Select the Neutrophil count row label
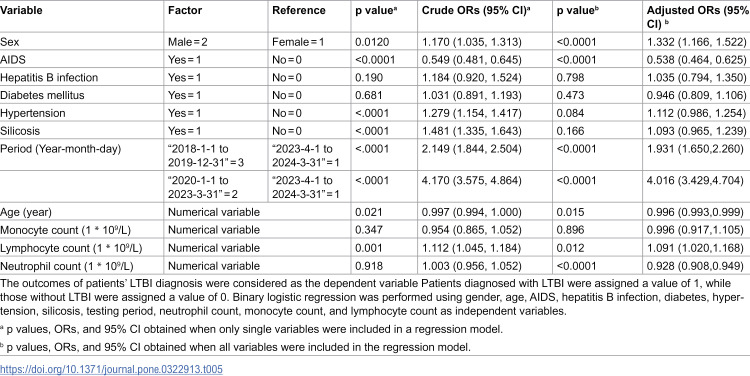The width and height of the screenshot is (750, 376). coord(67,265)
